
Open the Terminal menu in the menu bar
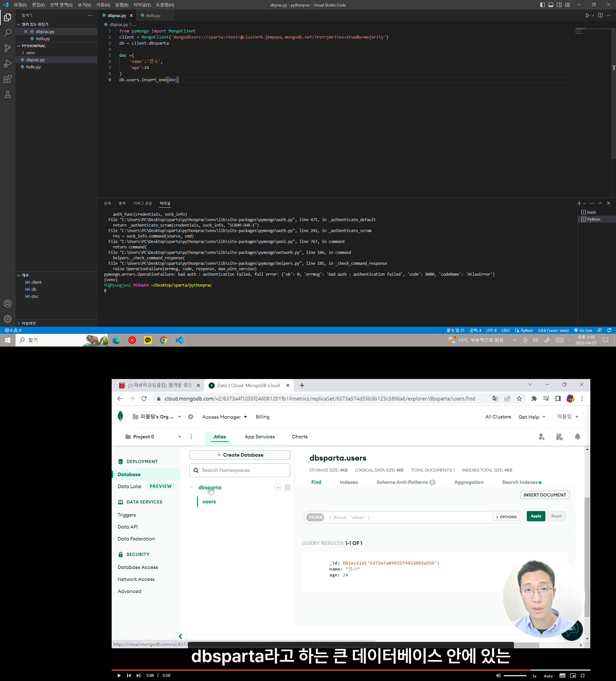coord(142,5)
